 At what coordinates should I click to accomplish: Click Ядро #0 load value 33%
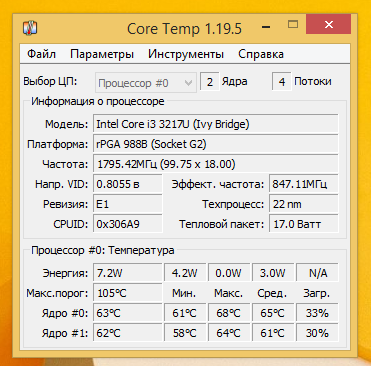point(317,313)
